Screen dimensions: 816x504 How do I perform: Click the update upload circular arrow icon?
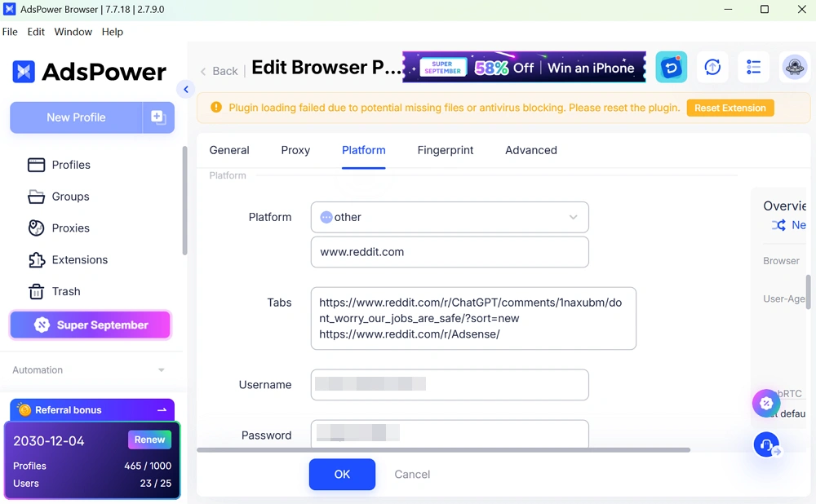(712, 67)
